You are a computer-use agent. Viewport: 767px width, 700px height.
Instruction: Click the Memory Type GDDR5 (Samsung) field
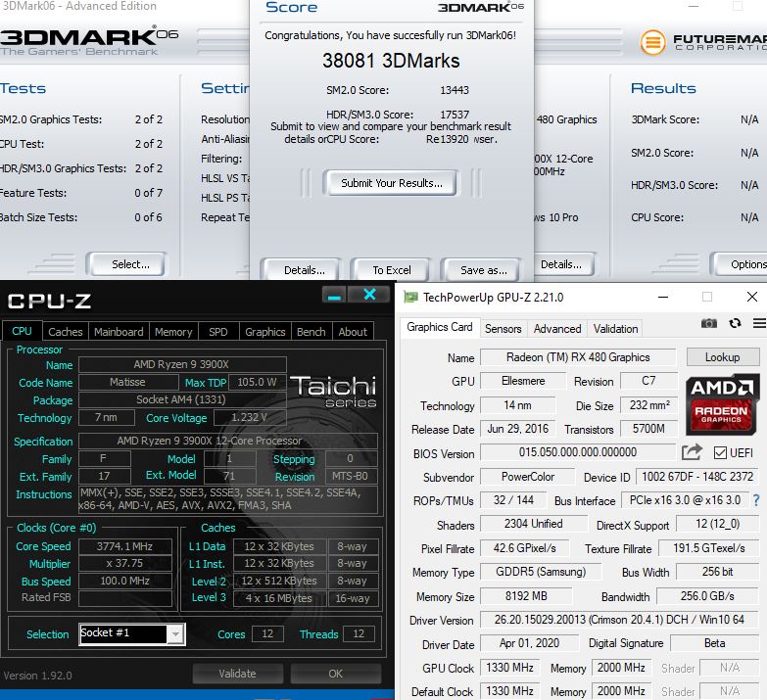pyautogui.click(x=541, y=572)
